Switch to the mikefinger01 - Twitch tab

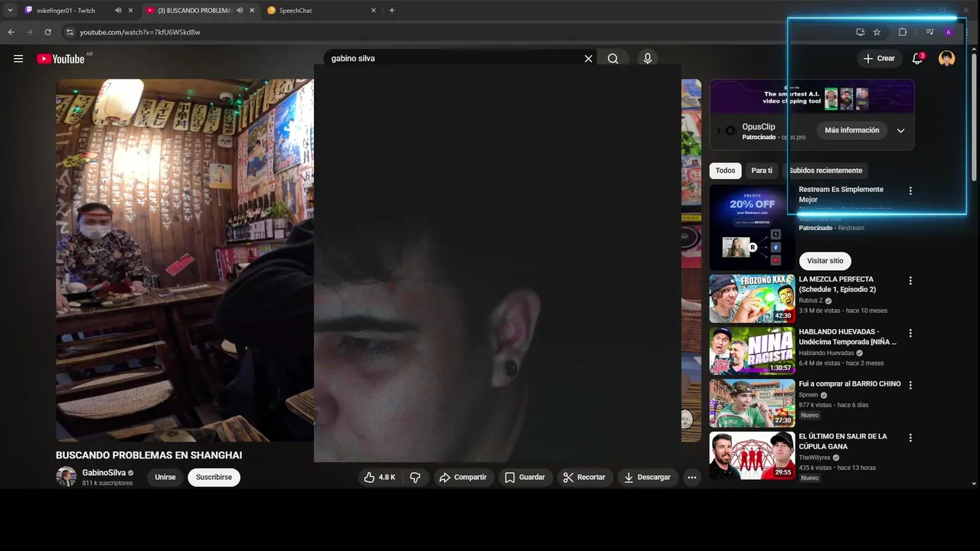(66, 11)
